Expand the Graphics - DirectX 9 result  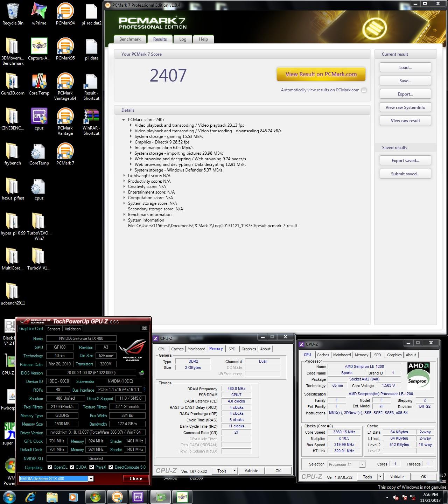pos(131,142)
